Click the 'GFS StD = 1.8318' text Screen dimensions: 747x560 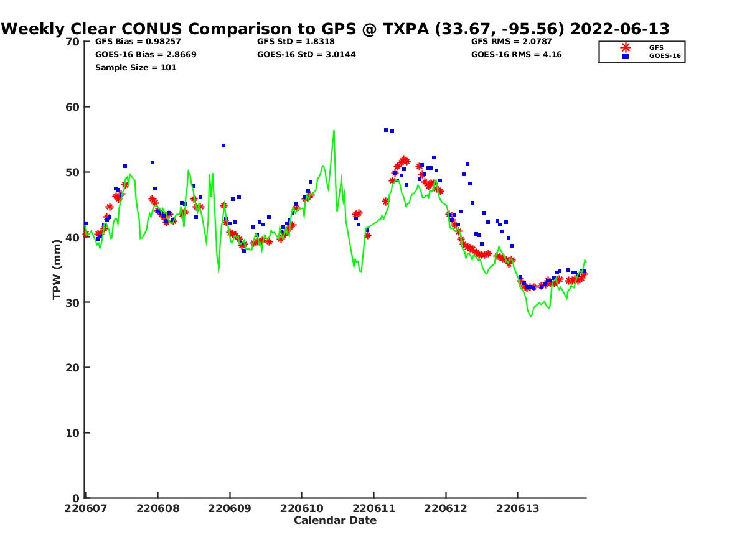(296, 42)
